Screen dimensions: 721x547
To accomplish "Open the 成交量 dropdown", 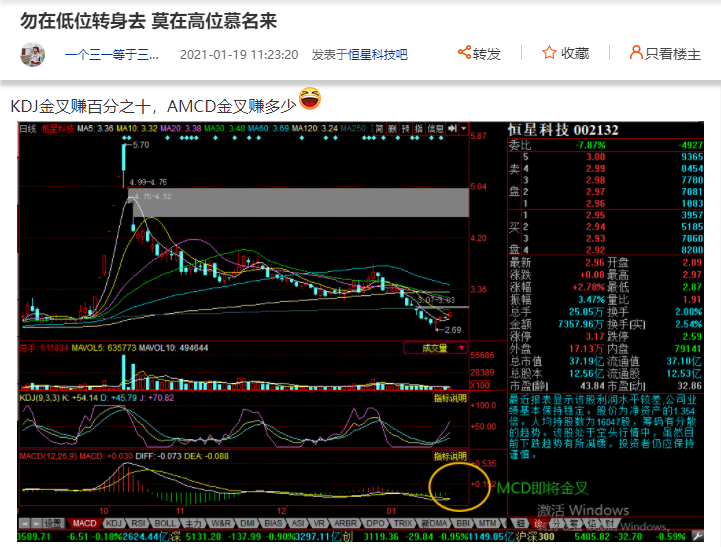I will coord(435,348).
